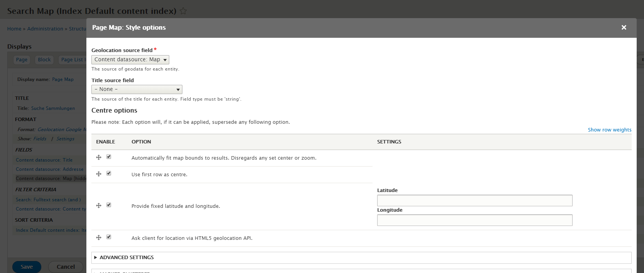644x273 pixels.
Task: Click drag handle for automatically fit map bounds row
Action: tap(99, 157)
